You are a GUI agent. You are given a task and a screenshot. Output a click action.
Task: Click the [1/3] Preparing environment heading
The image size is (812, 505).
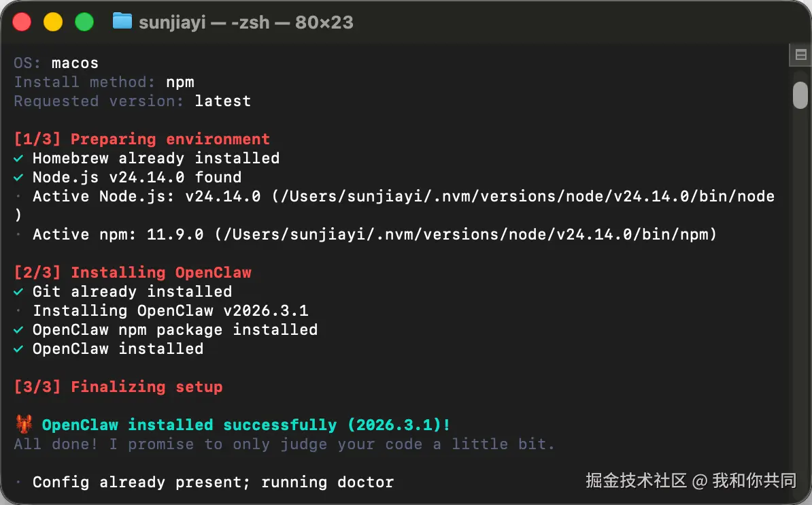[142, 140]
